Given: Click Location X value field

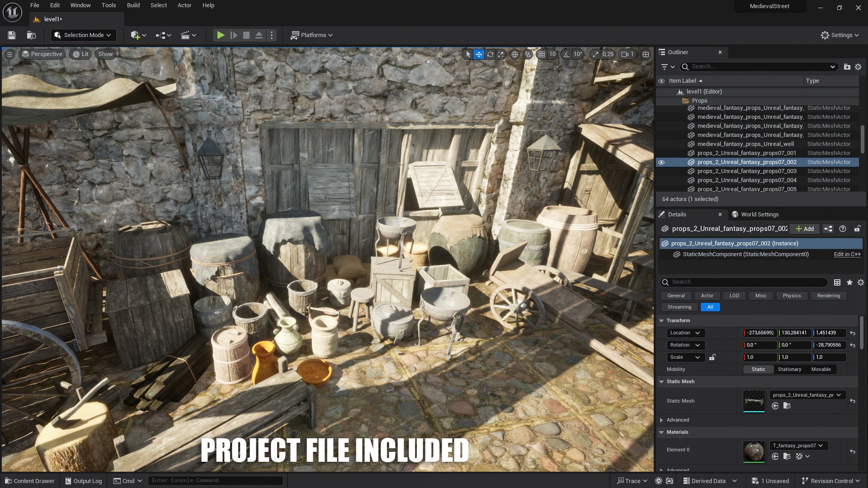Looking at the screenshot, I should [760, 333].
